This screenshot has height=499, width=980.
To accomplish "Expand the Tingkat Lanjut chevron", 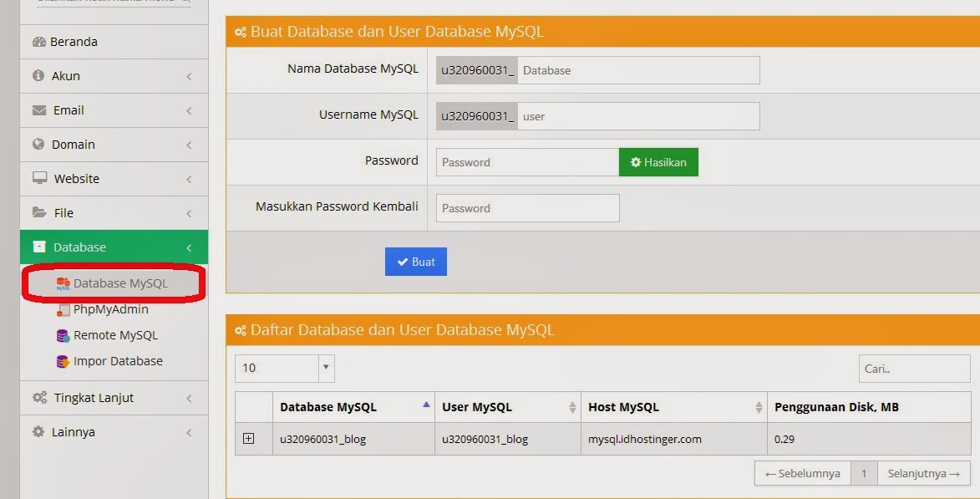I will click(x=189, y=399).
